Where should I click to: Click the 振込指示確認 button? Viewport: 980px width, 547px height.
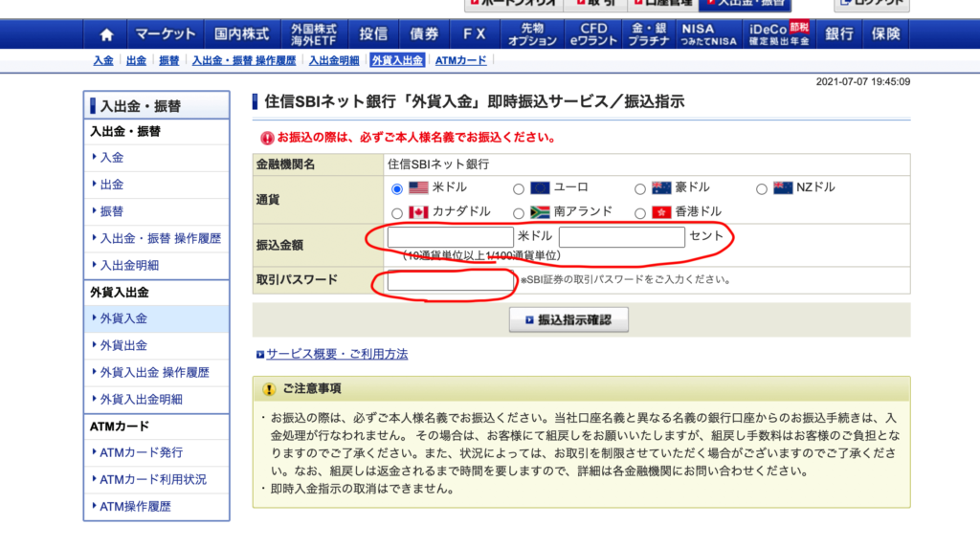568,319
